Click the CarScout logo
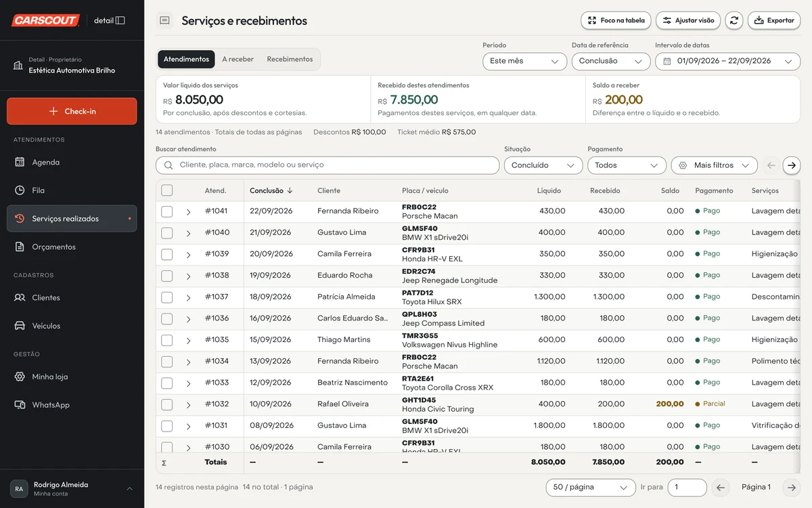 pos(45,20)
